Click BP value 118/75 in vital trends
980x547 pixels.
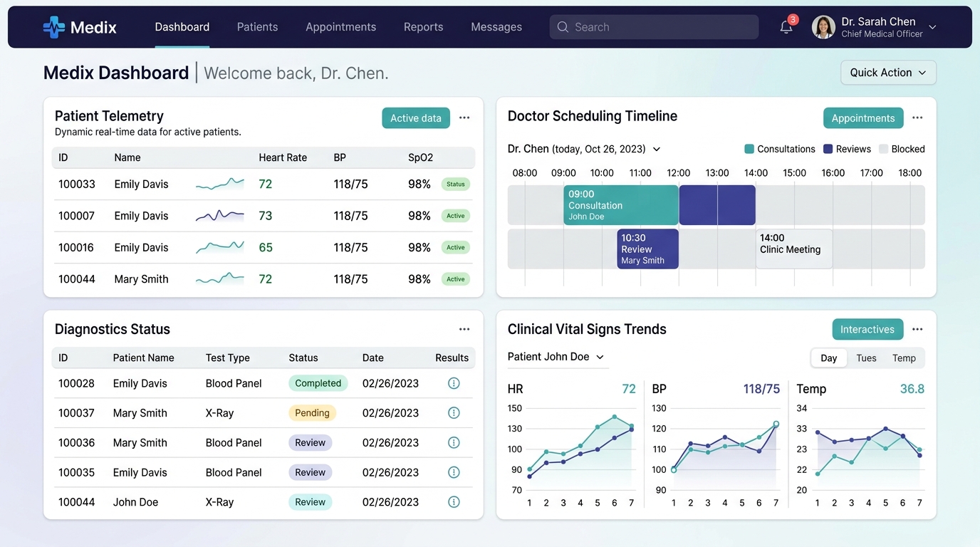pyautogui.click(x=762, y=389)
